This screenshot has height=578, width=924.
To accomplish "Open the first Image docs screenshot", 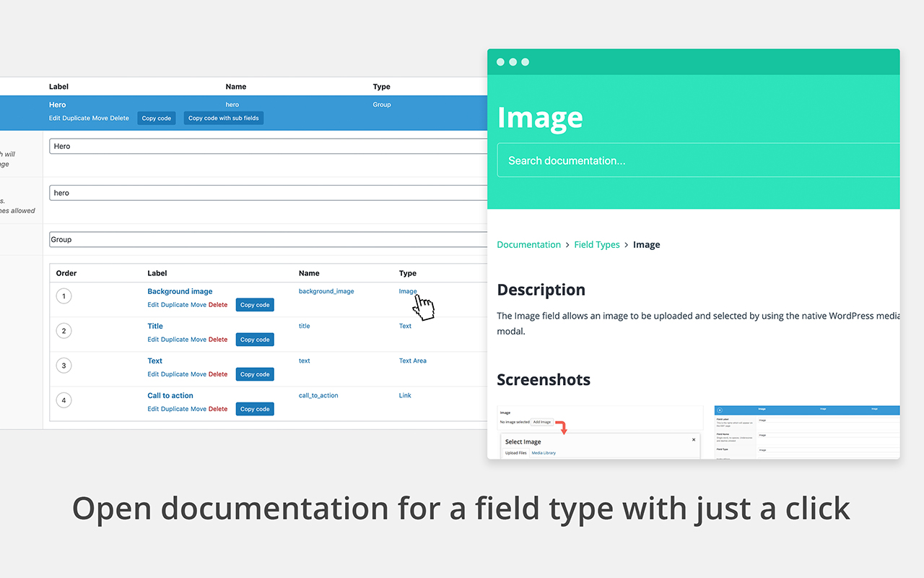I will (599, 430).
